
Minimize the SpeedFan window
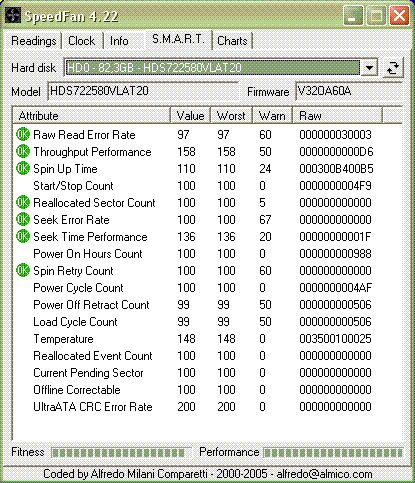pos(353,15)
